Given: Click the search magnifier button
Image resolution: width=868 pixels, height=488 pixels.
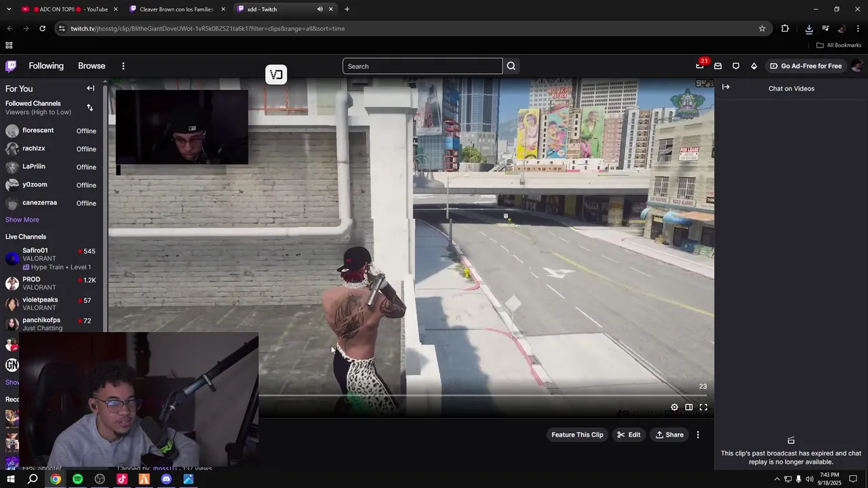Looking at the screenshot, I should [511, 66].
